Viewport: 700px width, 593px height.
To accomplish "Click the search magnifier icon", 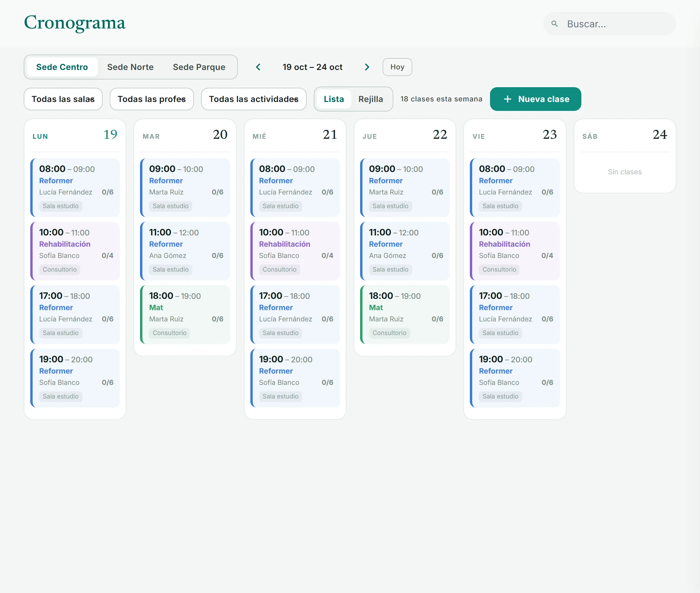I will [554, 24].
